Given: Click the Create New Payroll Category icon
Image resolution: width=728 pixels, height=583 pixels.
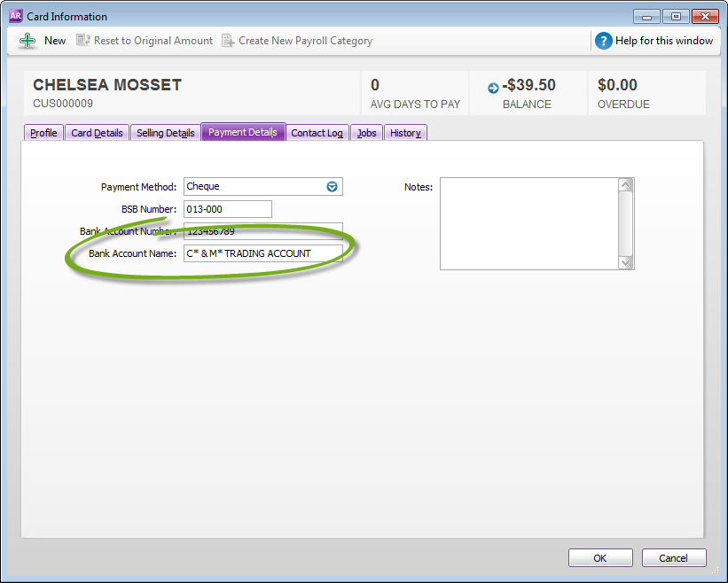Looking at the screenshot, I should coord(228,41).
